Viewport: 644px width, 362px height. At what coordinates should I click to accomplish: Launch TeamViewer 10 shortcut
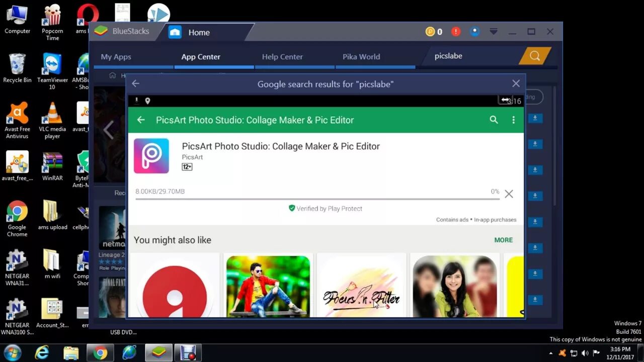click(x=52, y=72)
